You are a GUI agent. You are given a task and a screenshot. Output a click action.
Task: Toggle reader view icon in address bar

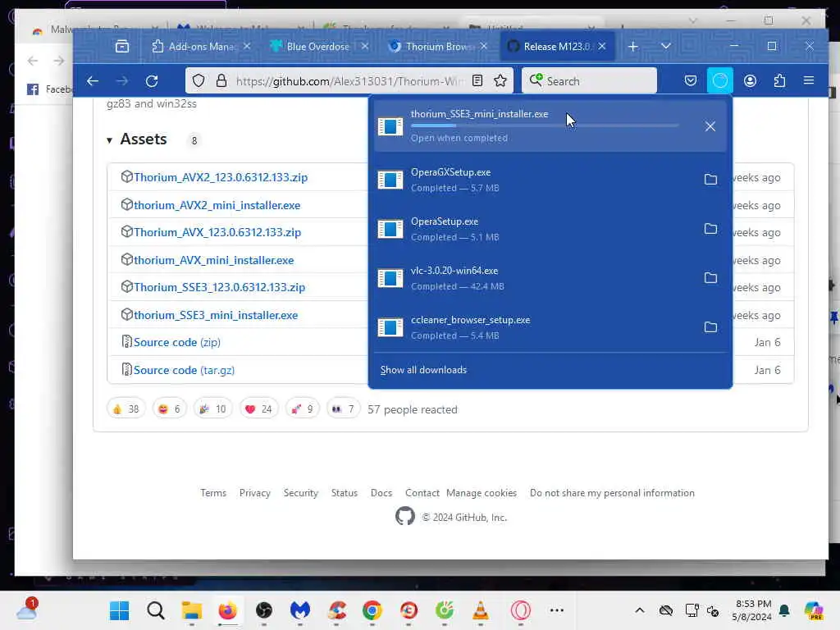point(477,81)
